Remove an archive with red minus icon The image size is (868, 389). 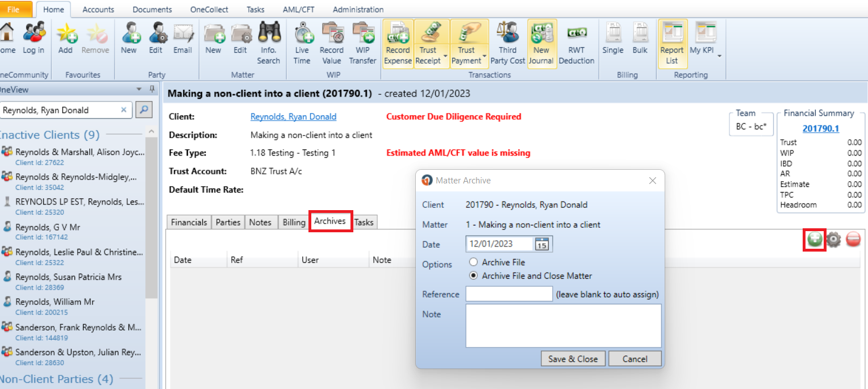point(853,240)
